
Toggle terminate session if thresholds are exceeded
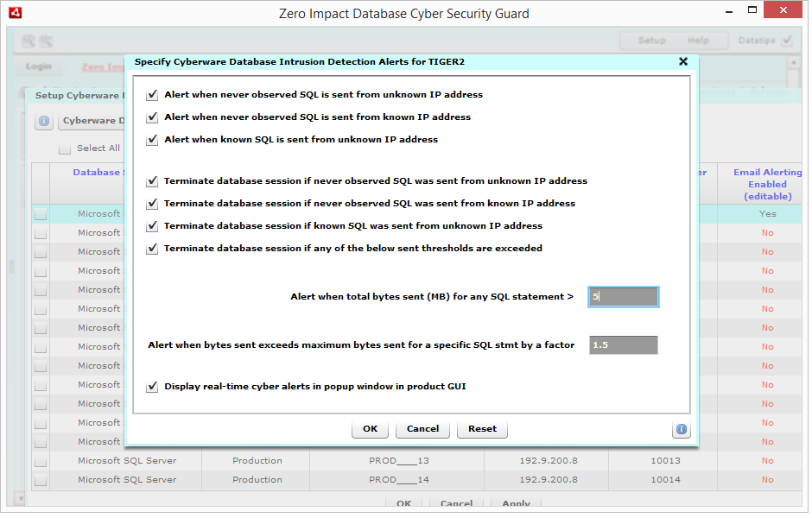(153, 249)
